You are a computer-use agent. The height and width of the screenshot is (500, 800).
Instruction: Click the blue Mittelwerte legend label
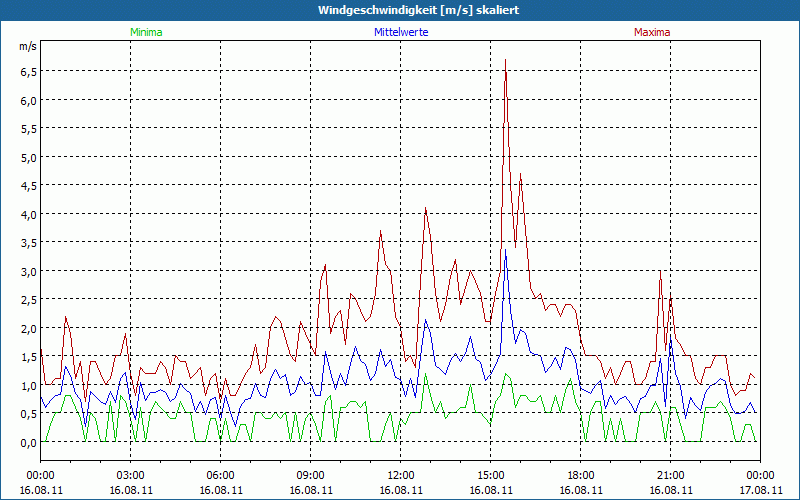pos(401,32)
